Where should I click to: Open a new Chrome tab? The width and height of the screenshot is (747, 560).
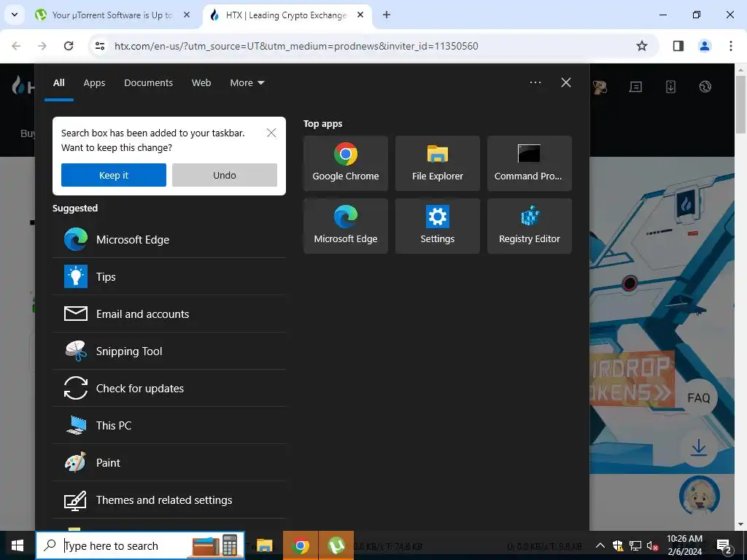[387, 15]
